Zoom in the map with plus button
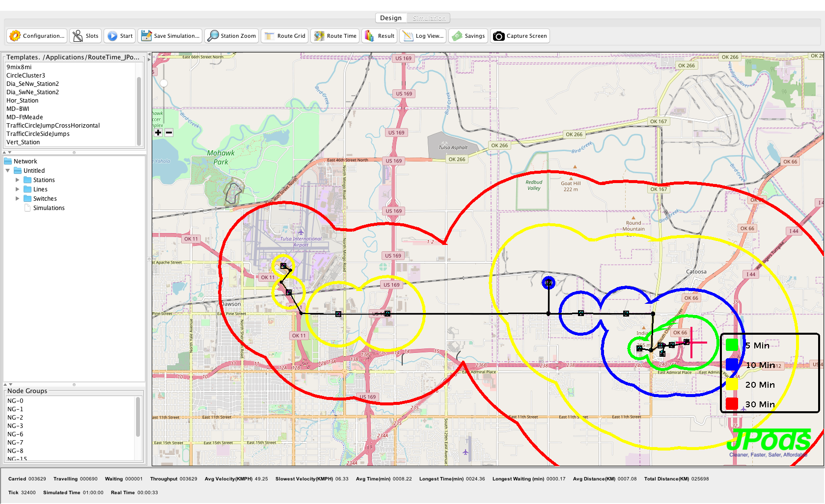825x504 pixels. [x=158, y=133]
